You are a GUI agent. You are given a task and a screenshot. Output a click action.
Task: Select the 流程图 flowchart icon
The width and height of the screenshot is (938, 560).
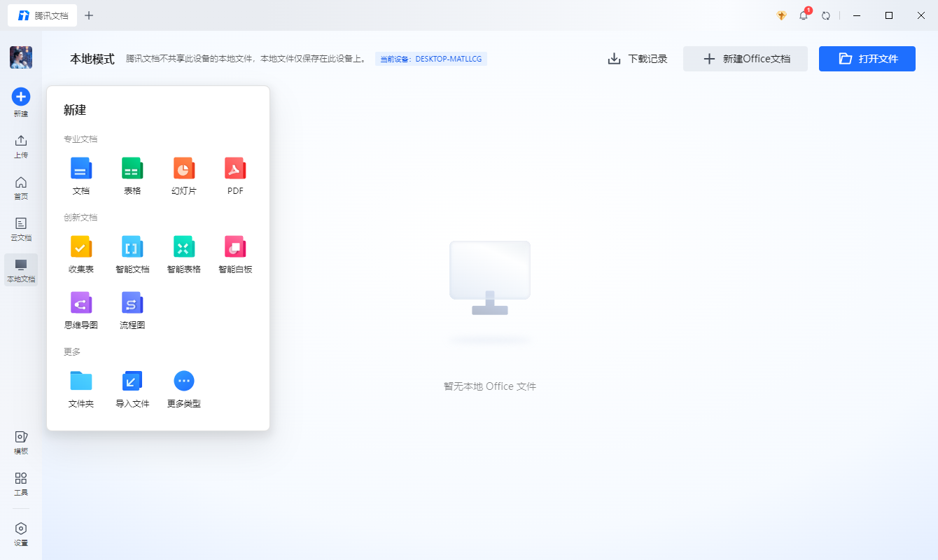coord(132,309)
